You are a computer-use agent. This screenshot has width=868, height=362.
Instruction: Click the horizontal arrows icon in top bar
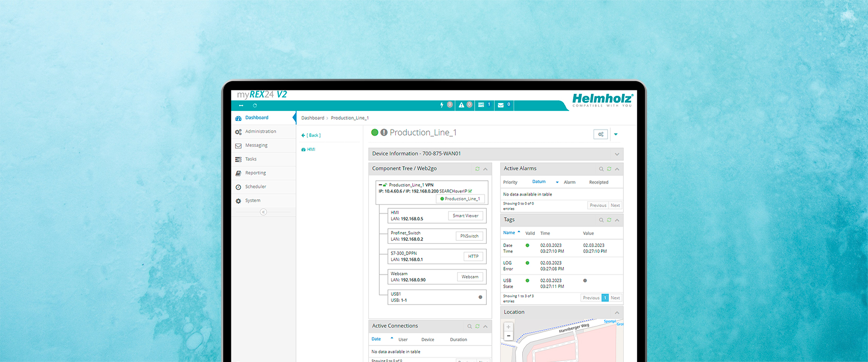241,105
